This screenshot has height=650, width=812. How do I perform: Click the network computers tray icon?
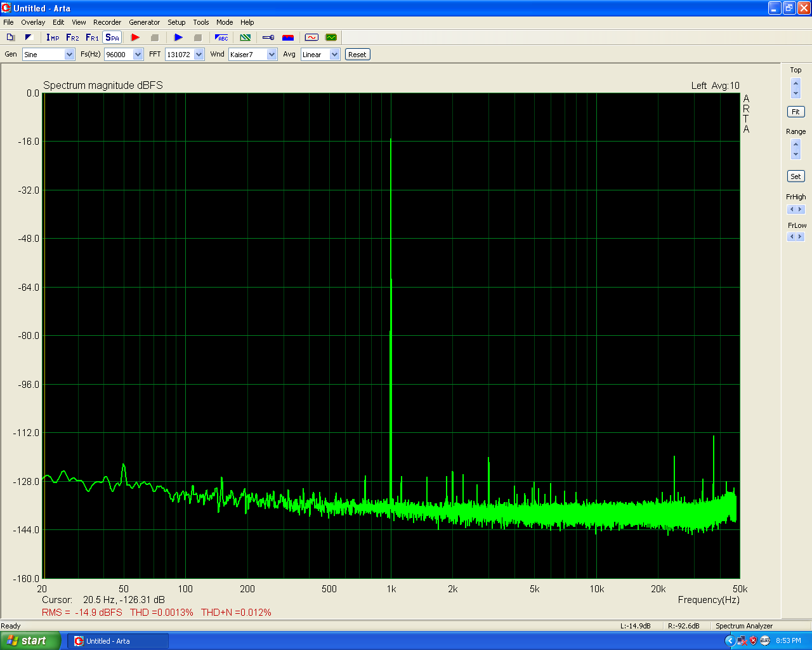click(742, 640)
